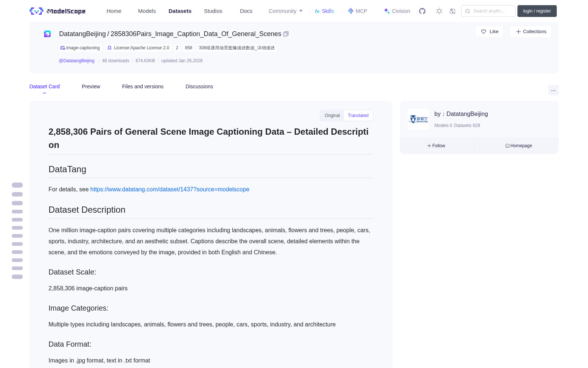Click the ModelScope logo
The image size is (588, 368).
pos(57,11)
